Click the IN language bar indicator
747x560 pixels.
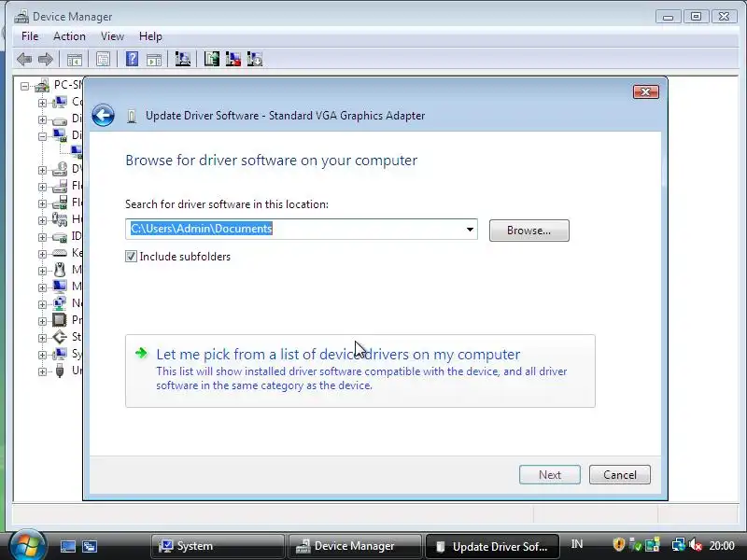577,544
